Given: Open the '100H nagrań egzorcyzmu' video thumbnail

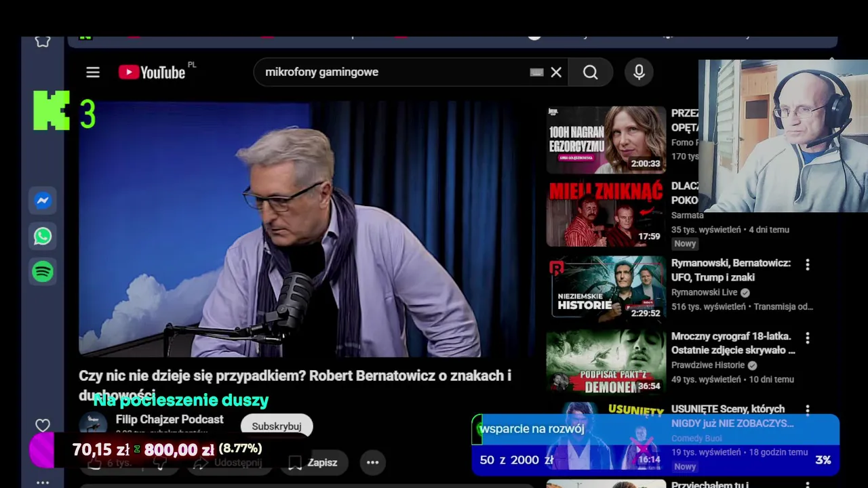Looking at the screenshot, I should (x=606, y=140).
